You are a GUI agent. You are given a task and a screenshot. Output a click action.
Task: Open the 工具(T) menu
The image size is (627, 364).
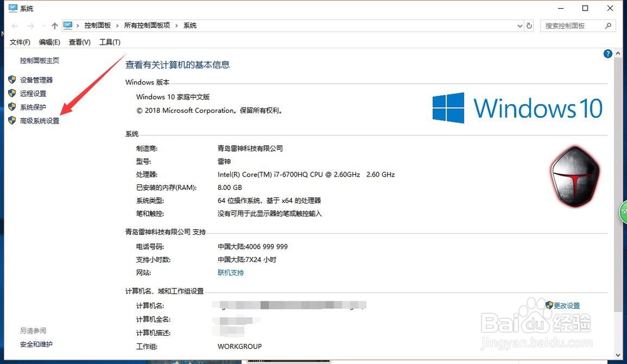click(110, 42)
